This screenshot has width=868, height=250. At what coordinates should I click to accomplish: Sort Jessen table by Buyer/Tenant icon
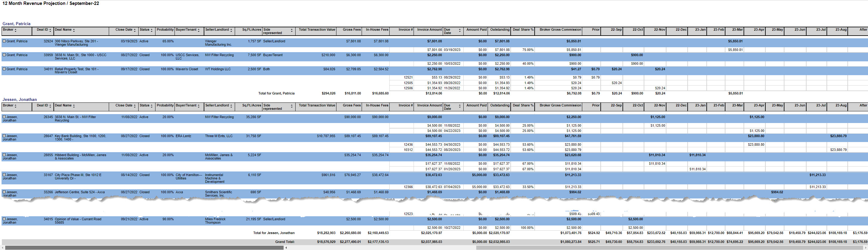coord(199,106)
